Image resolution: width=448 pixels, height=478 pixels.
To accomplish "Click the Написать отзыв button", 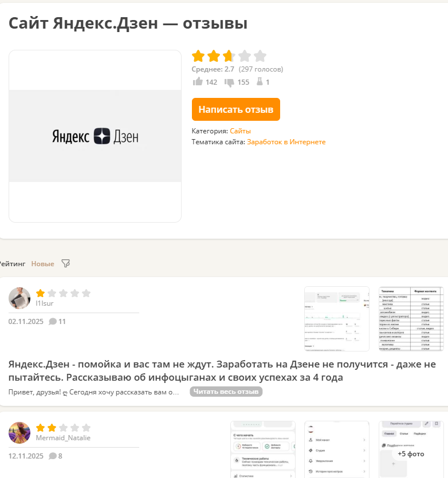I will (x=236, y=109).
